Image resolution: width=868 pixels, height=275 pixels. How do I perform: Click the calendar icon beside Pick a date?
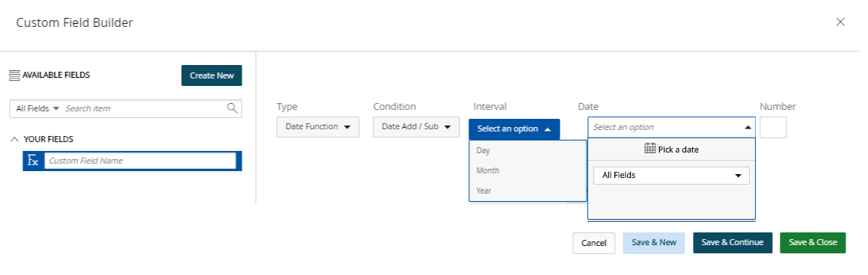[x=650, y=149]
